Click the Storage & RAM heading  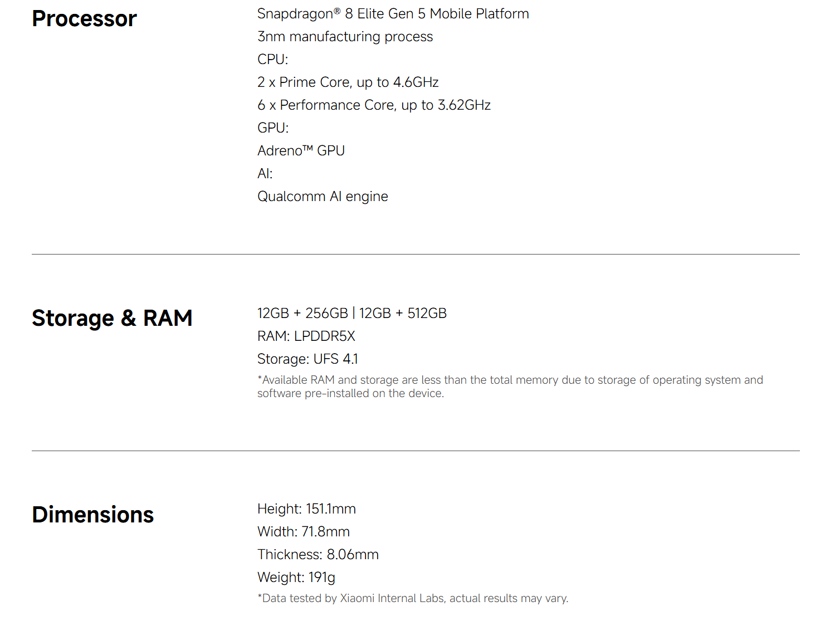pyautogui.click(x=112, y=319)
